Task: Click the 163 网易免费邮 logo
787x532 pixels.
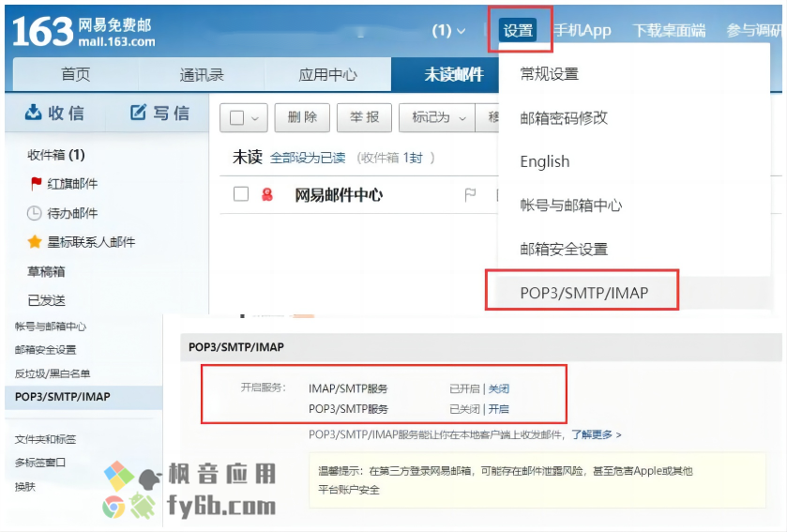Action: (83, 31)
